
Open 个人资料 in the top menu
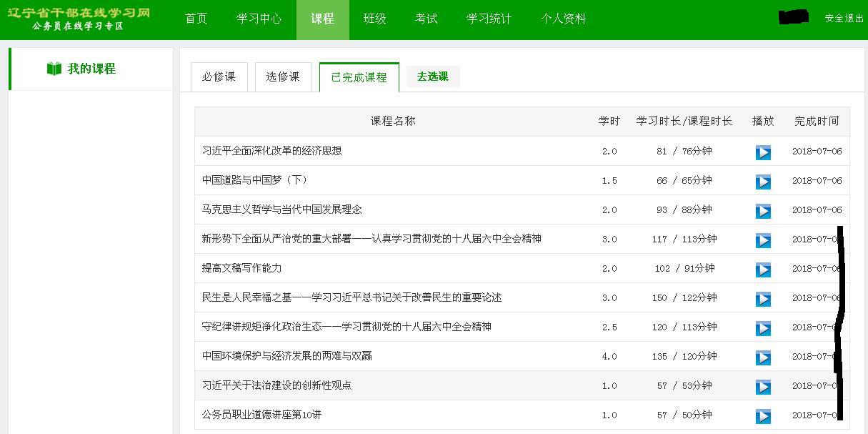(563, 19)
